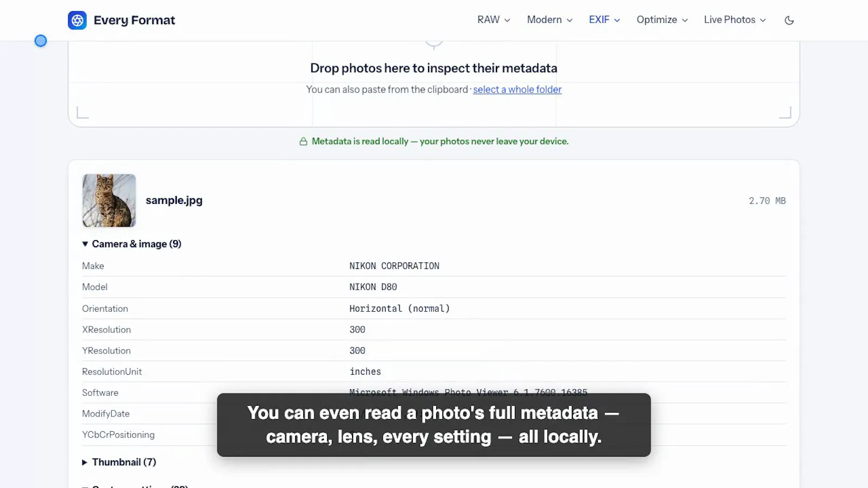Image resolution: width=868 pixels, height=488 pixels.
Task: Expand the Thumbnail (7) section
Action: click(x=119, y=462)
